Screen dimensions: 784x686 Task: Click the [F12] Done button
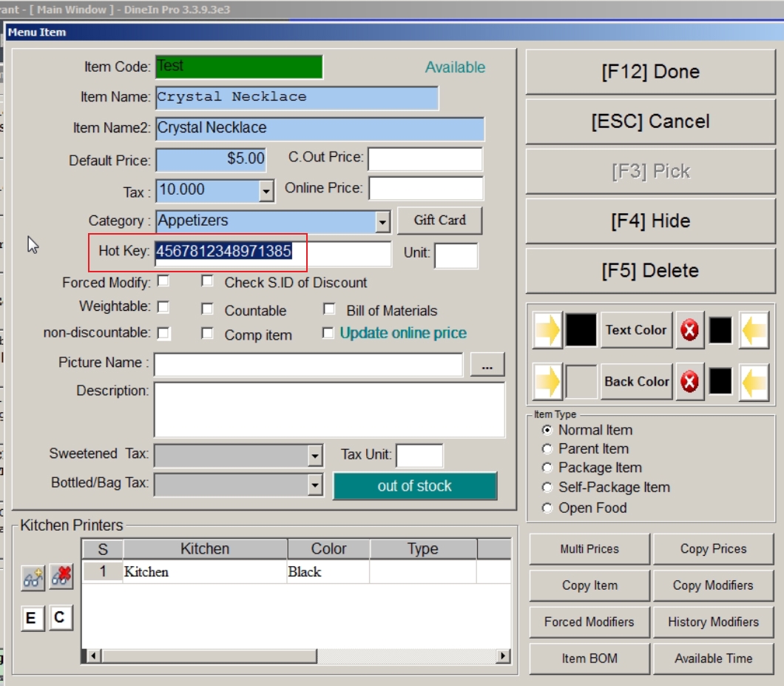(650, 72)
